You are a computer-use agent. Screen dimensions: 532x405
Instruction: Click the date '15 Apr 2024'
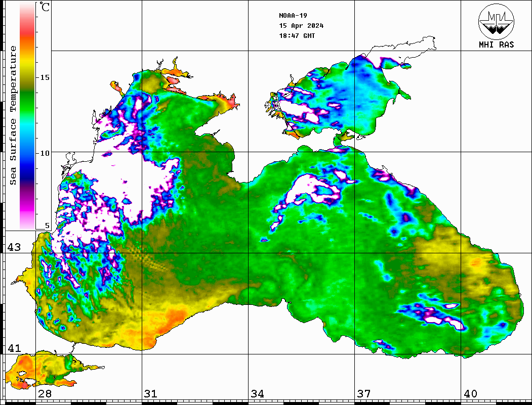point(301,26)
